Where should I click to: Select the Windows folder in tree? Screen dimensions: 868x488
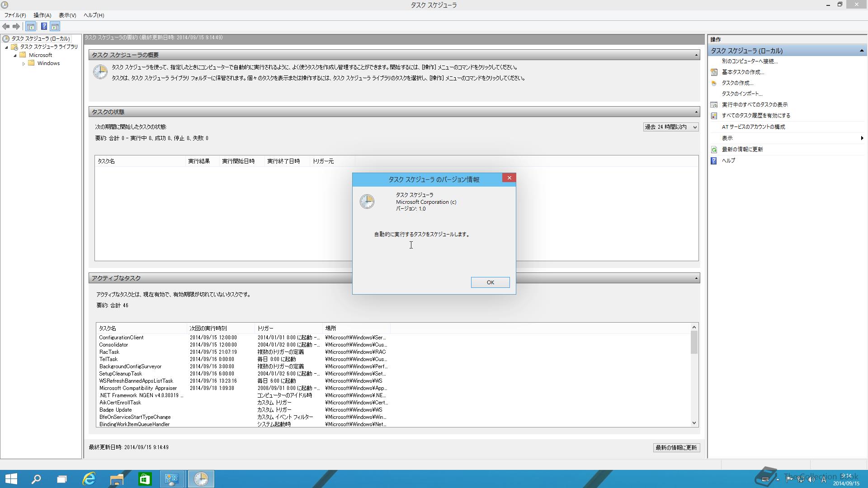pyautogui.click(x=48, y=63)
